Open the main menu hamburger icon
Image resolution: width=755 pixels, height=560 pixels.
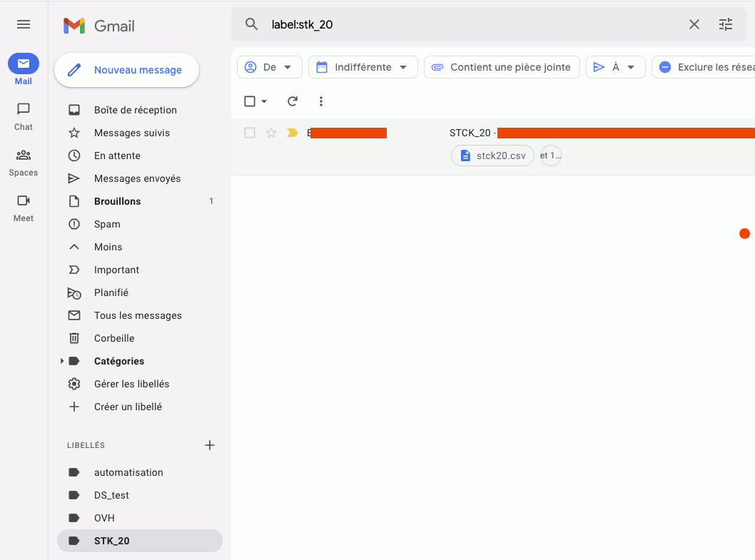tap(24, 24)
